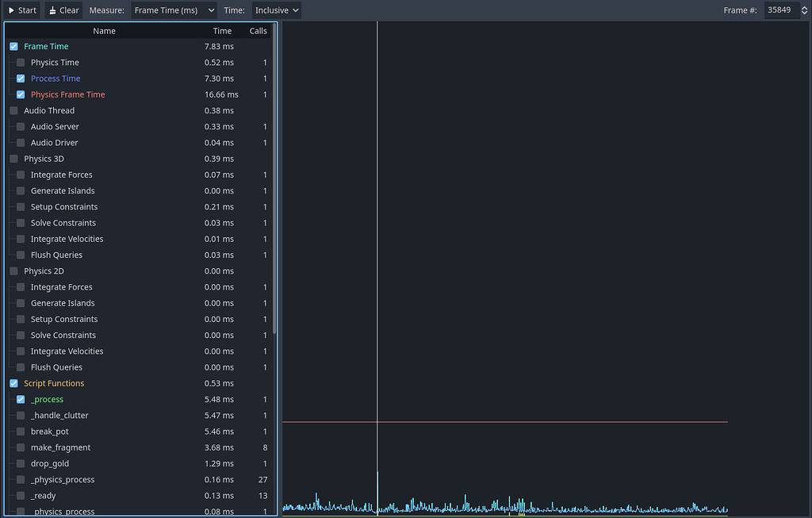812x518 pixels.
Task: Click the calls value 8
Action: 265,448
